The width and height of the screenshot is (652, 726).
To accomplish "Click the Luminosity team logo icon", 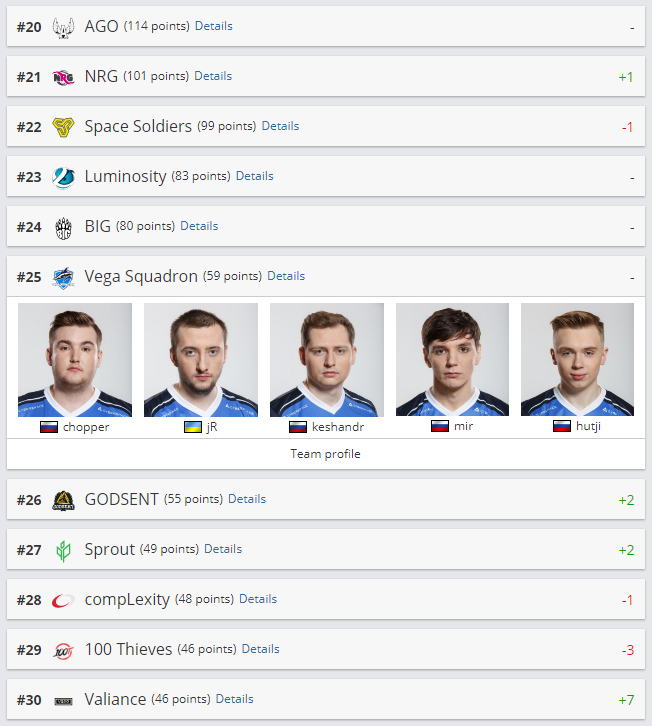I will point(63,177).
